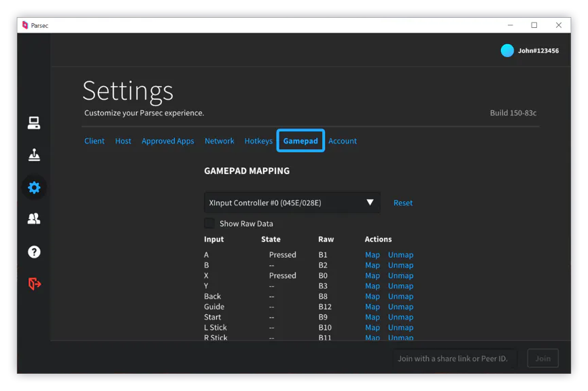
Task: Open the Arcade joystick sidebar icon
Action: (x=34, y=154)
